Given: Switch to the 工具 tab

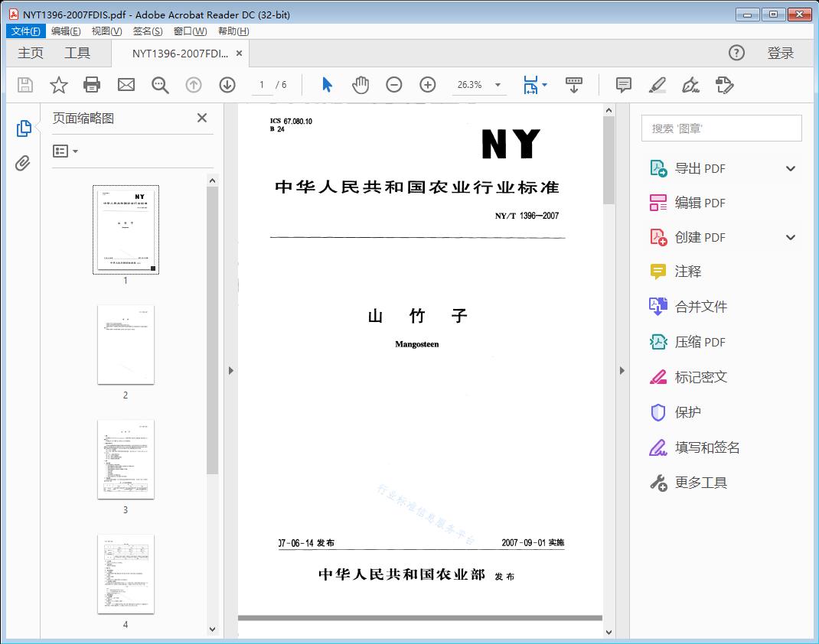Looking at the screenshot, I should coord(77,53).
